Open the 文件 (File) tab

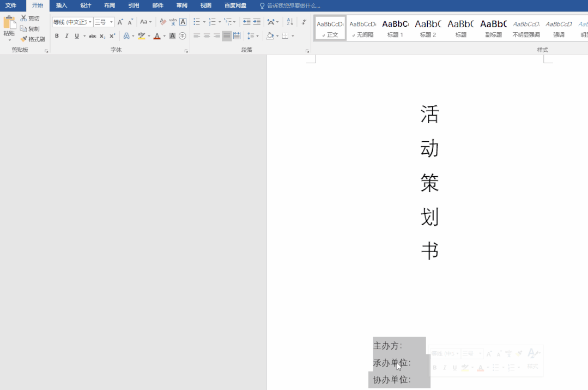tap(11, 5)
